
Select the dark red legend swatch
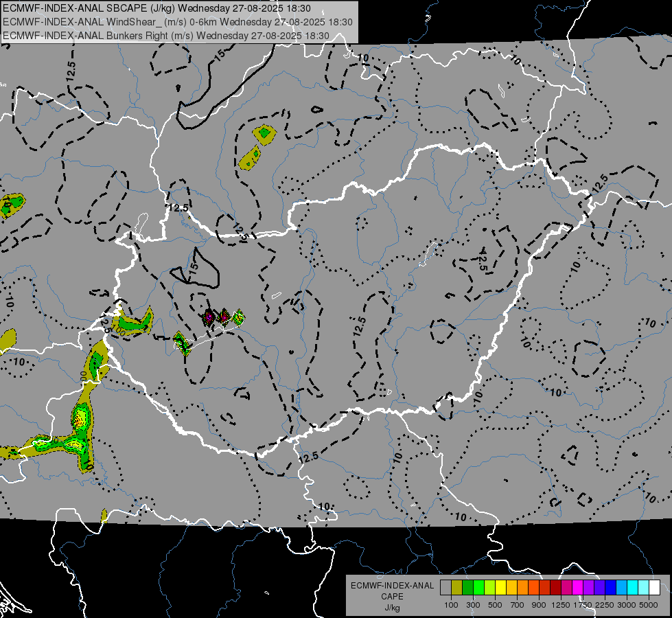[x=556, y=588]
